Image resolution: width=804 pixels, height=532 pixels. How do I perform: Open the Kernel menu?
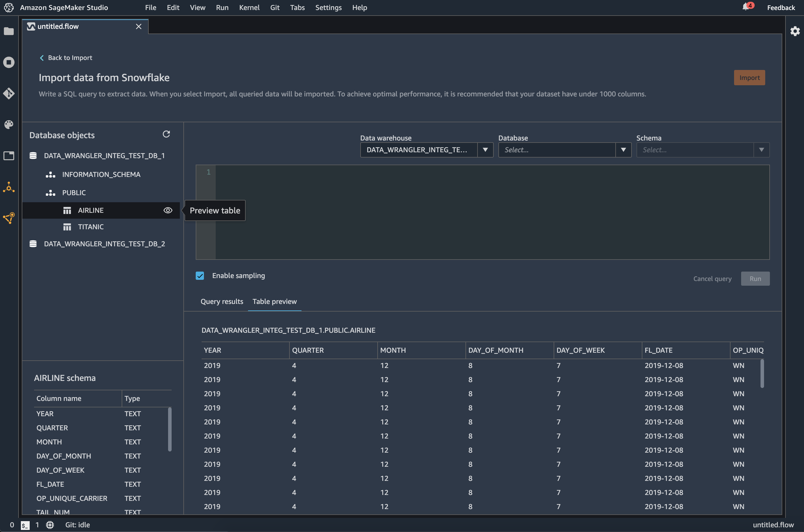(249, 7)
